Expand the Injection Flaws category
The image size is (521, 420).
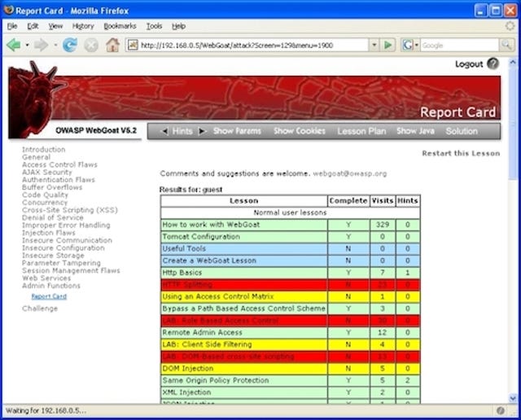click(49, 233)
